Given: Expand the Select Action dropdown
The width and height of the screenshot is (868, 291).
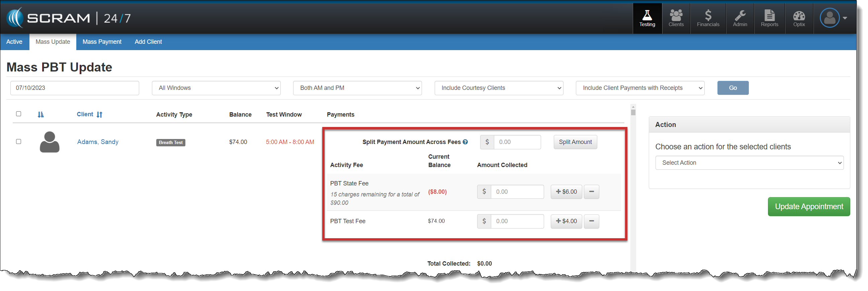Looking at the screenshot, I should (x=749, y=163).
